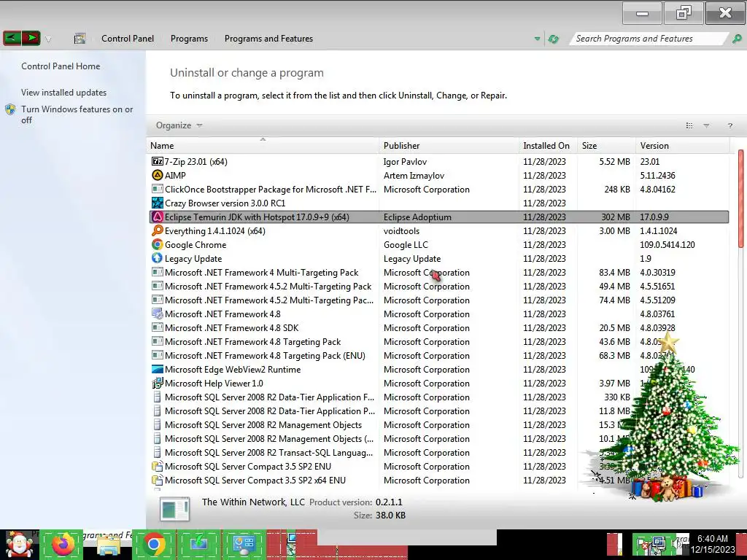Click the details pane program thumbnail

(175, 508)
